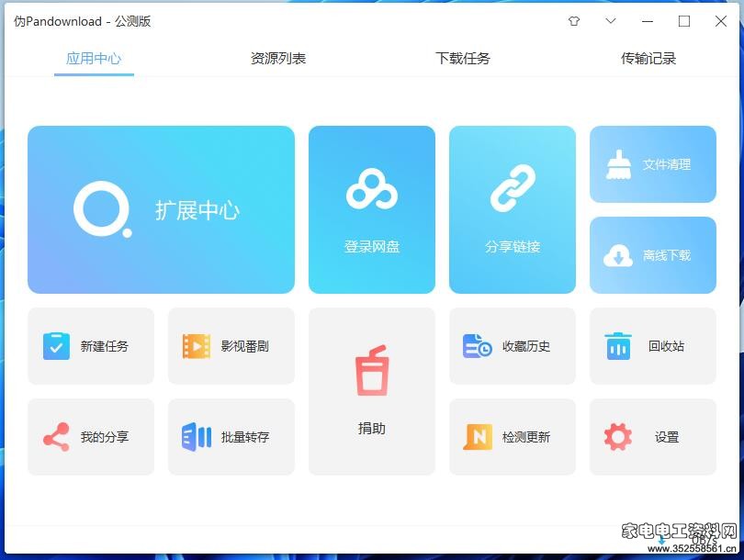Open the 回收站 trash bin icon

click(x=618, y=346)
